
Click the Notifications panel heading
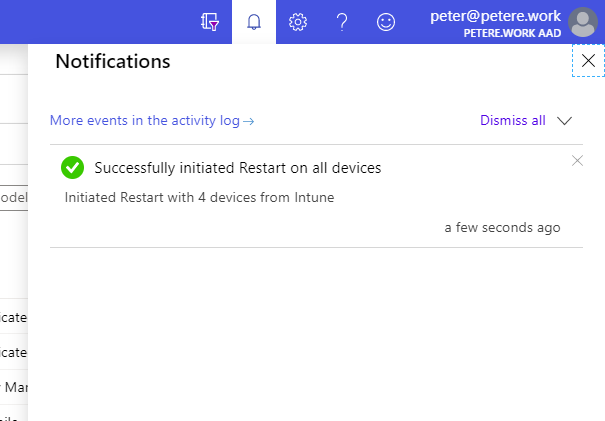(x=112, y=62)
